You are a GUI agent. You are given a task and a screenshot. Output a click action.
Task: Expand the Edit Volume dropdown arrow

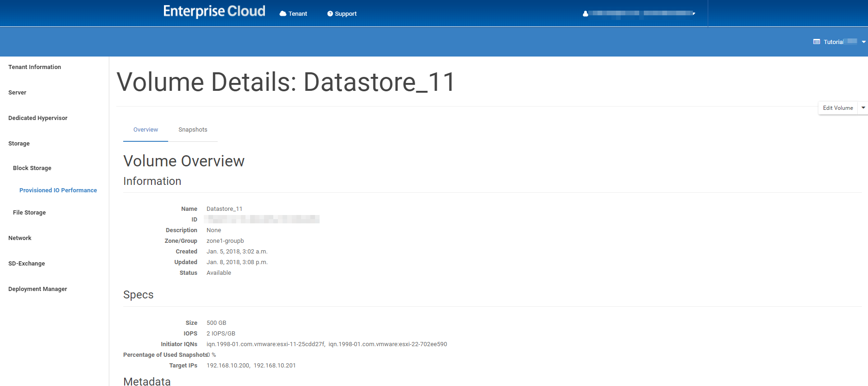863,108
